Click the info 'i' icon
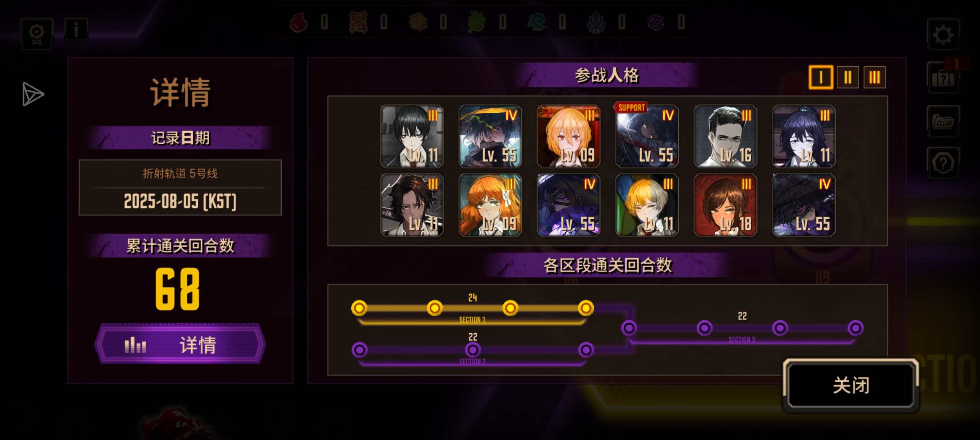This screenshot has height=440, width=980. [76, 30]
